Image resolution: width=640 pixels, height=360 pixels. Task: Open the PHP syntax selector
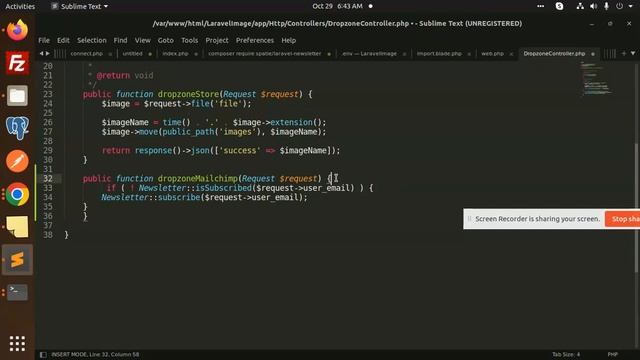612,354
